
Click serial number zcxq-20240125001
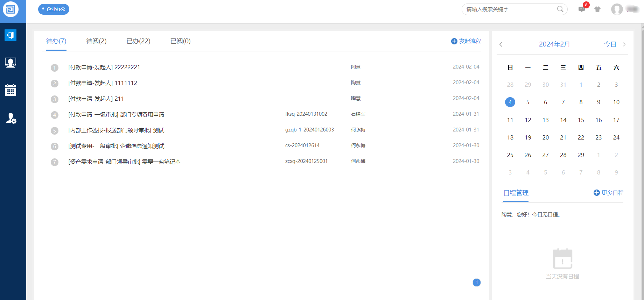pyautogui.click(x=306, y=161)
